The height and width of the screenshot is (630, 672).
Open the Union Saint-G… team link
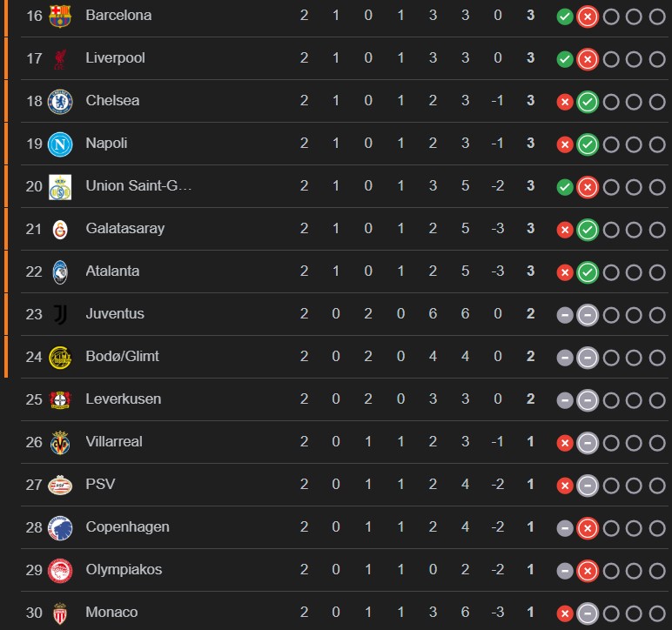(138, 186)
